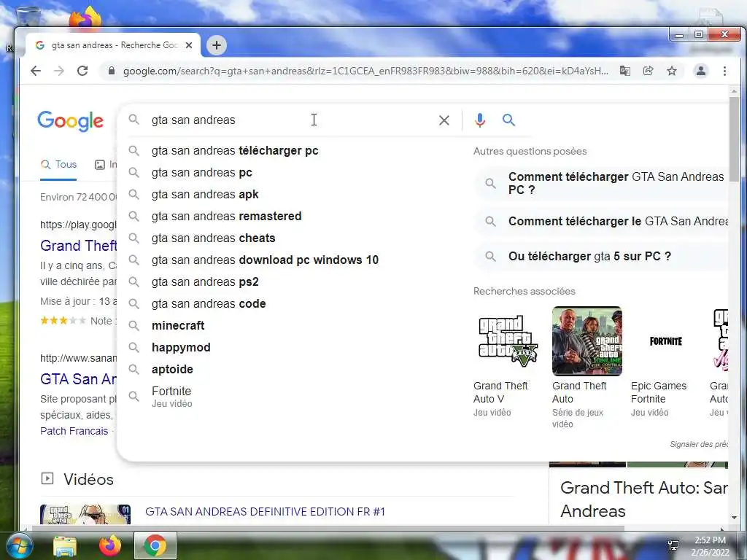The height and width of the screenshot is (560, 747).
Task: Click the blue search magnifier button
Action: click(x=508, y=120)
